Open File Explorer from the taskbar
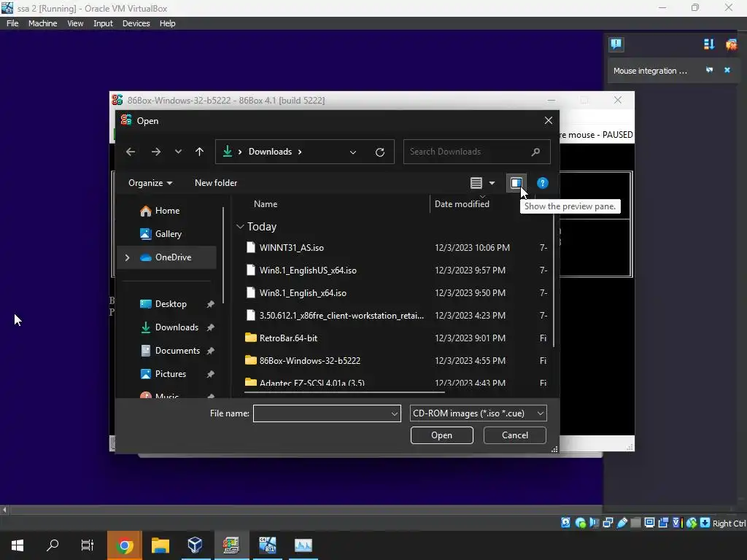This screenshot has height=560, width=747. (160, 545)
